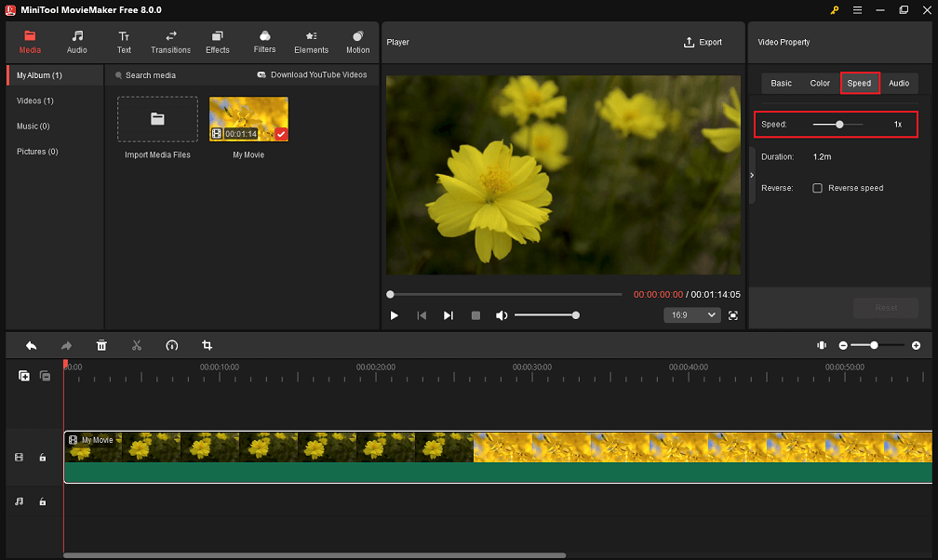Viewport: 938px width, 560px height.
Task: Switch to Color property tab
Action: (x=820, y=83)
